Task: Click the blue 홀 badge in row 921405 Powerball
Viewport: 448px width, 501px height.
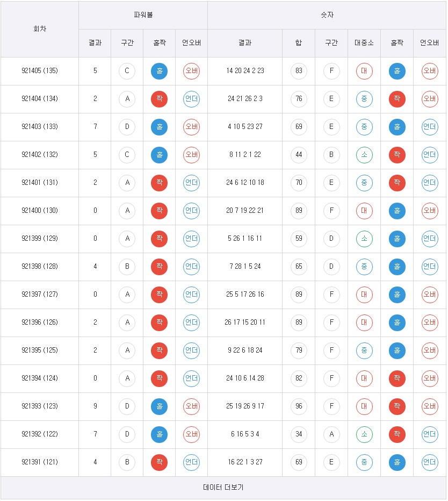Action: point(160,71)
